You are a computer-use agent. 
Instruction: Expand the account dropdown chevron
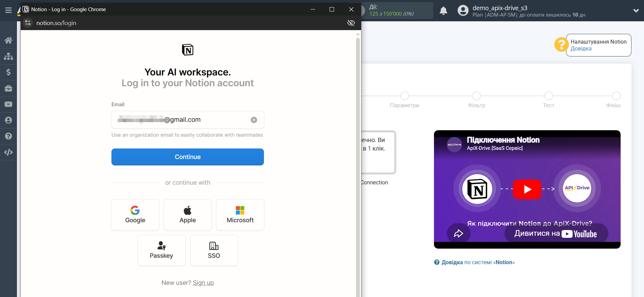pos(636,10)
